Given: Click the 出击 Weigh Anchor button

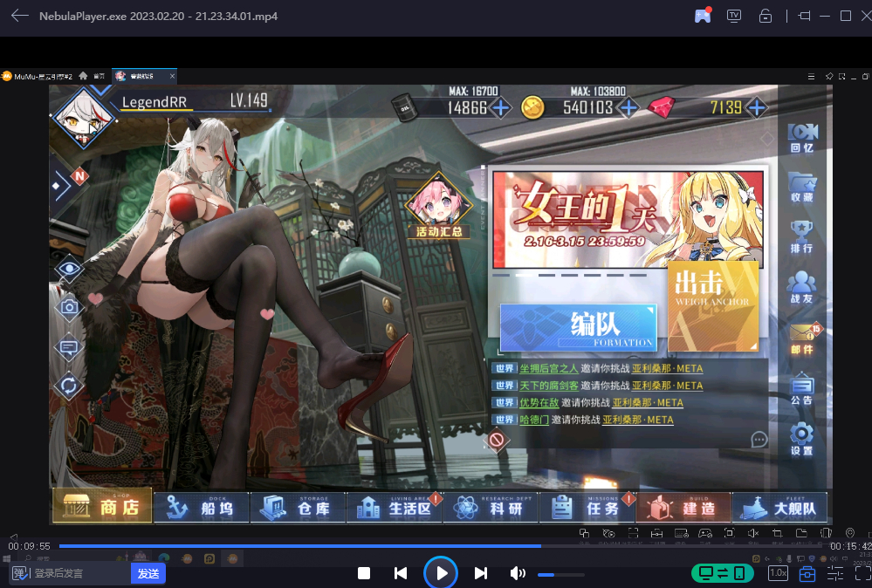Looking at the screenshot, I should click(x=713, y=306).
